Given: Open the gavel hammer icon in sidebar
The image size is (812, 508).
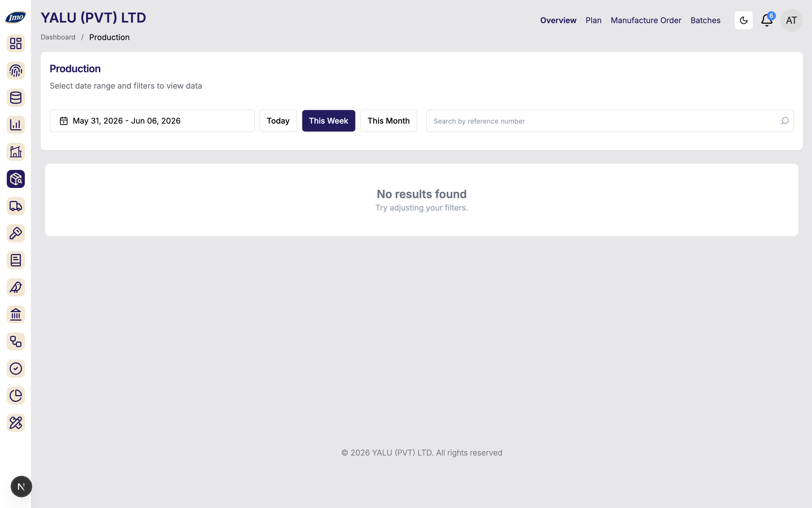Looking at the screenshot, I should [16, 233].
